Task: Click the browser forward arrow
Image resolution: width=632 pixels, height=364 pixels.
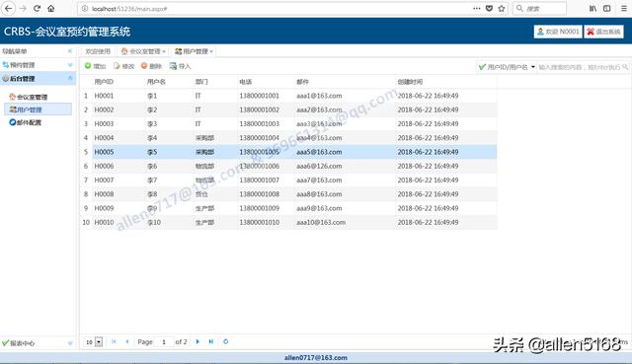Action: coord(23,9)
